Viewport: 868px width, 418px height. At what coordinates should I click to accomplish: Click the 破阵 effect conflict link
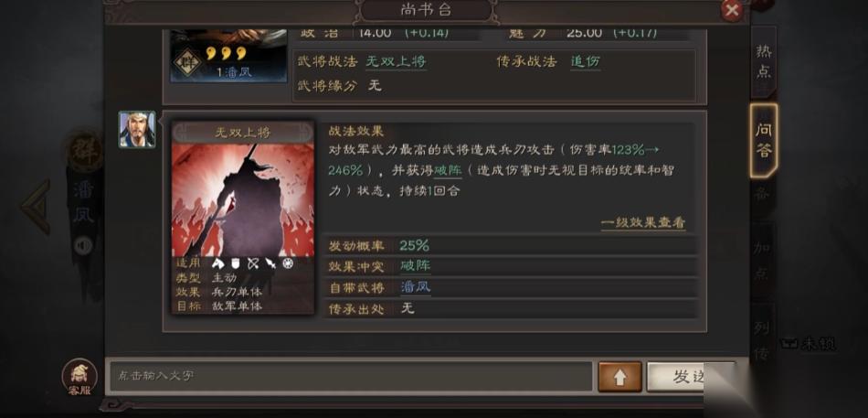415,266
